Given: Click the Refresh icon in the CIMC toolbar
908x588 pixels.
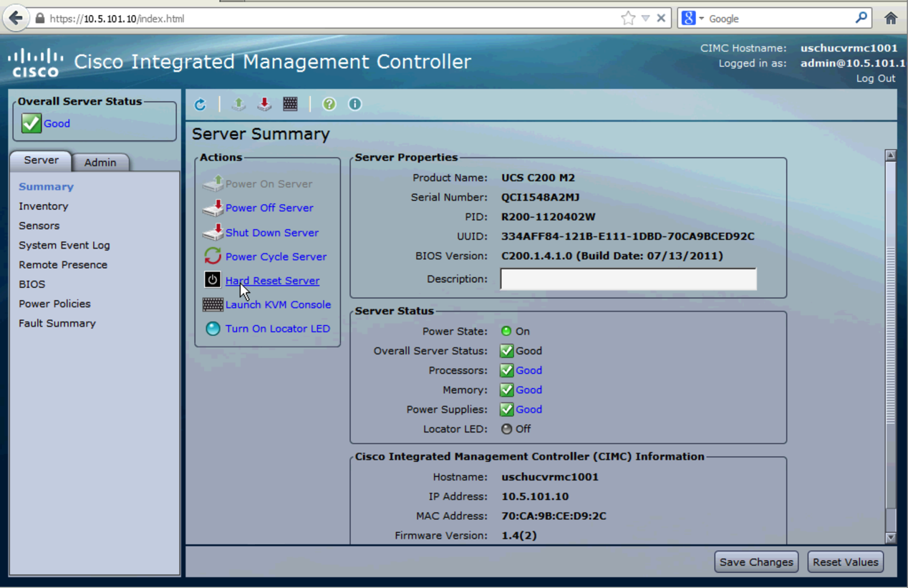Looking at the screenshot, I should 201,105.
